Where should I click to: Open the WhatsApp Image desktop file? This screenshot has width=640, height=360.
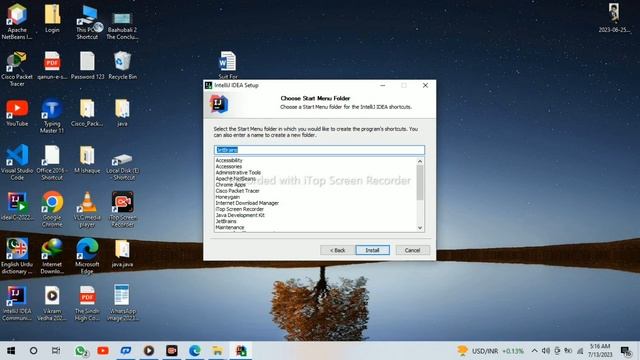click(x=122, y=303)
